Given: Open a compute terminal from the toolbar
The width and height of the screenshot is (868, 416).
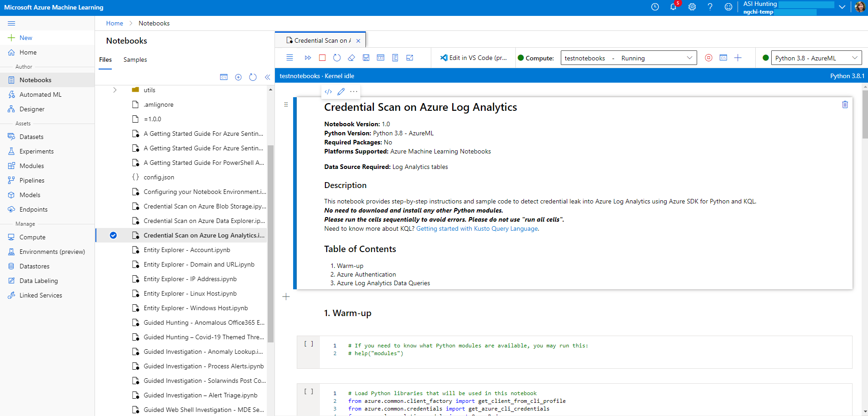Looking at the screenshot, I should tap(723, 58).
